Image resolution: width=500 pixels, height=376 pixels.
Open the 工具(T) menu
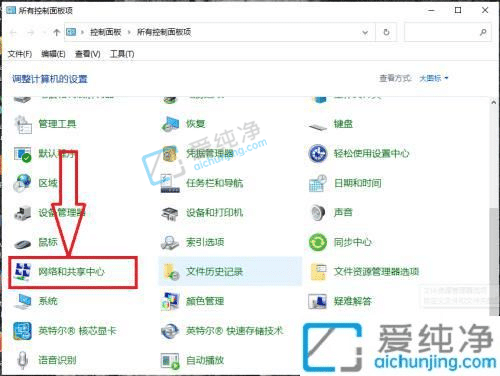coord(122,54)
